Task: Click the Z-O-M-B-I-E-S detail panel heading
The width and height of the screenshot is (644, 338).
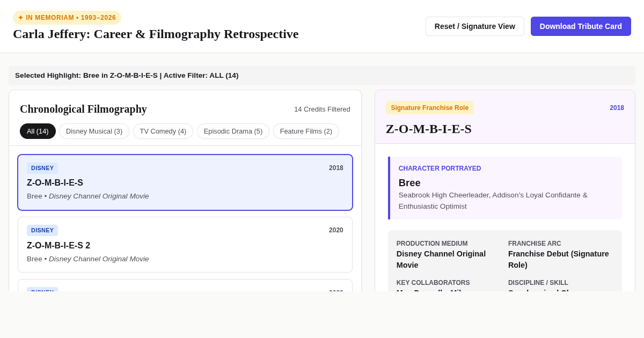Action: (429, 129)
